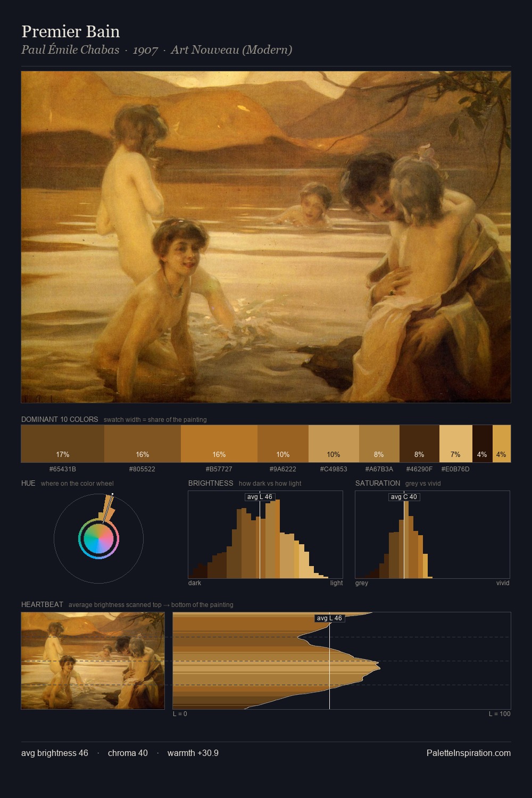
Task: Click the L = 0 axis label
Action: click(x=180, y=714)
